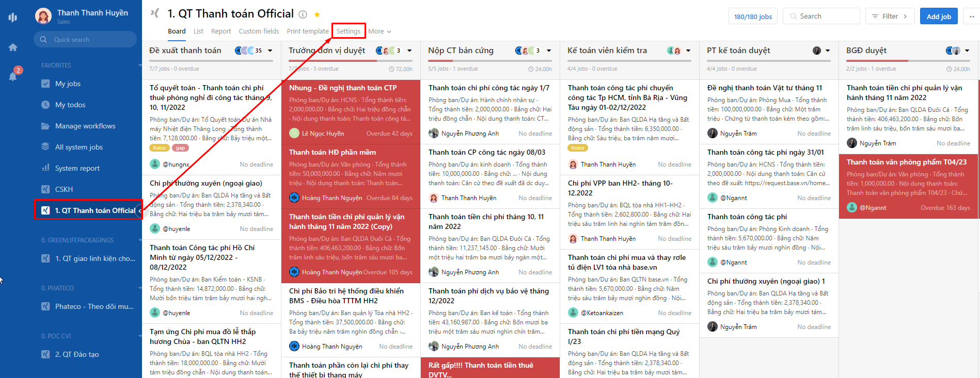Open the Settings tab

349,31
